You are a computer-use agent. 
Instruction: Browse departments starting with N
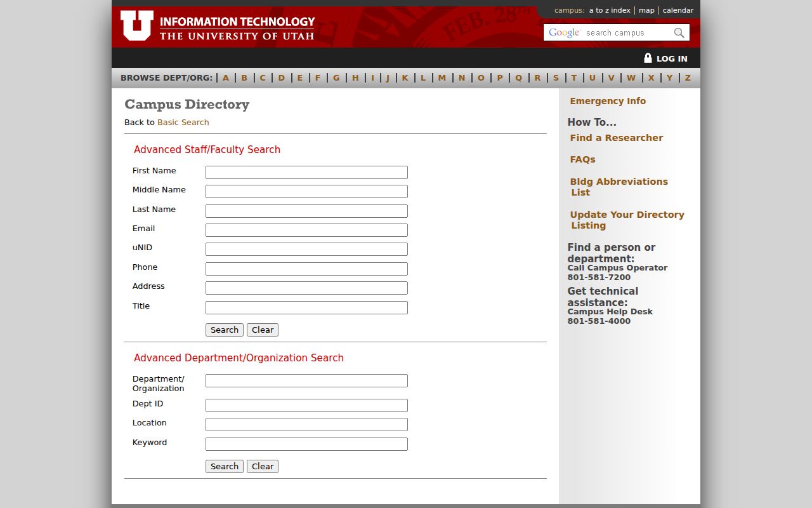tap(462, 78)
